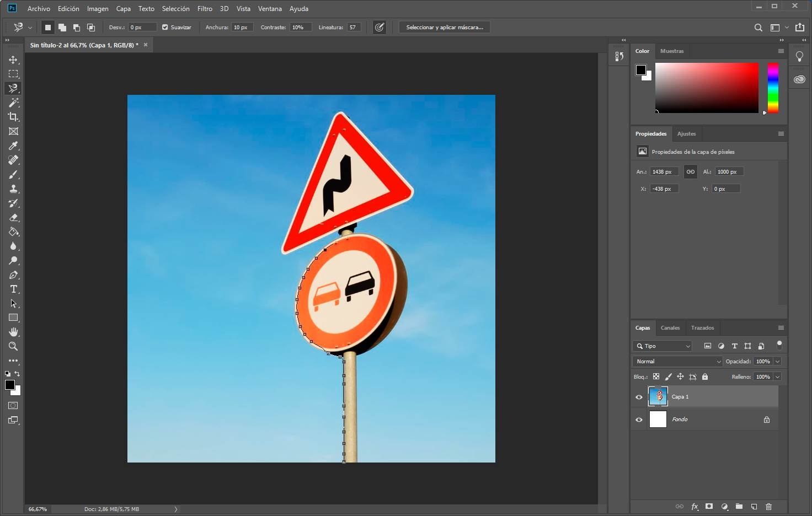Expand the Opacidad dropdown arrow
812x516 pixels.
click(x=777, y=362)
